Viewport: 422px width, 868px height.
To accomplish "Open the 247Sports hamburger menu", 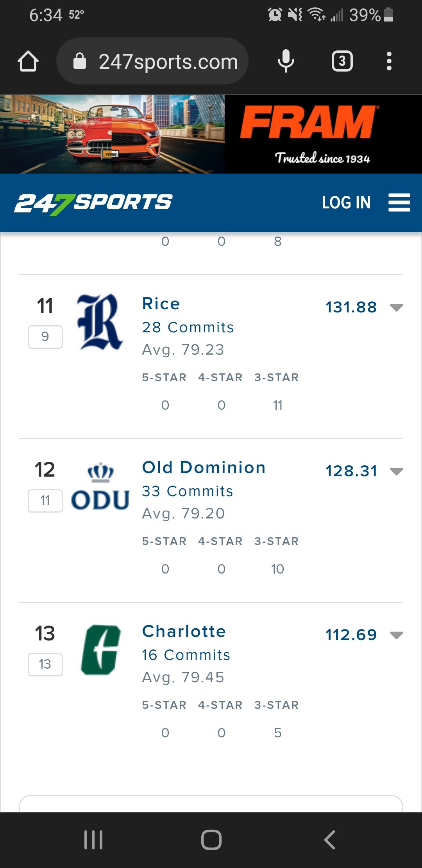I will pyautogui.click(x=399, y=203).
